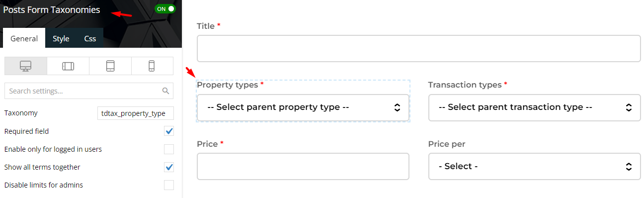Expand the Price per select dropdown
This screenshot has width=644, height=198.
(x=534, y=166)
